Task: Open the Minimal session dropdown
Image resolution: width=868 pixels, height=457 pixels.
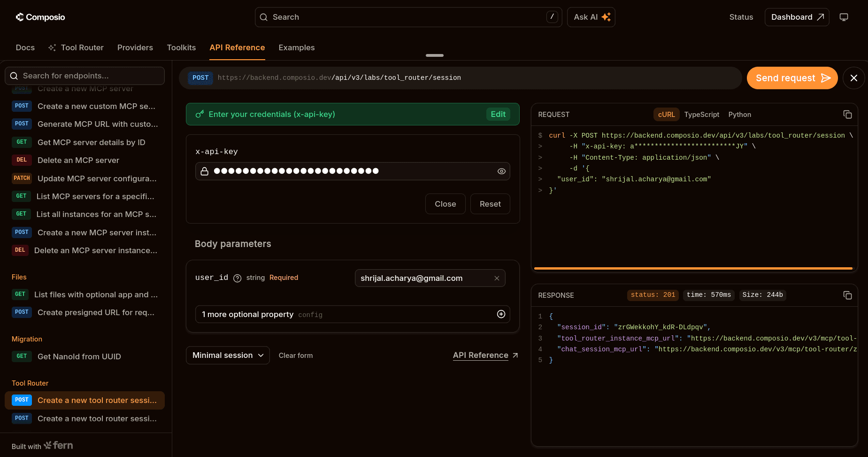Action: click(x=228, y=356)
